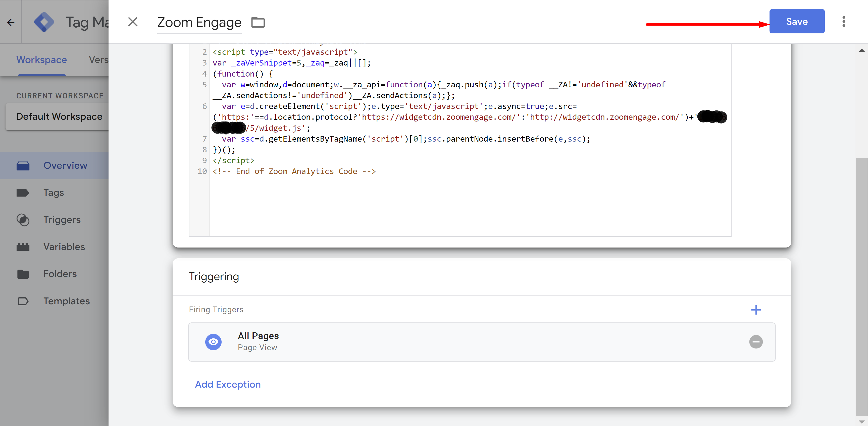Click the scrollbar up arrow
Viewport: 868px width, 426px height.
point(862,50)
